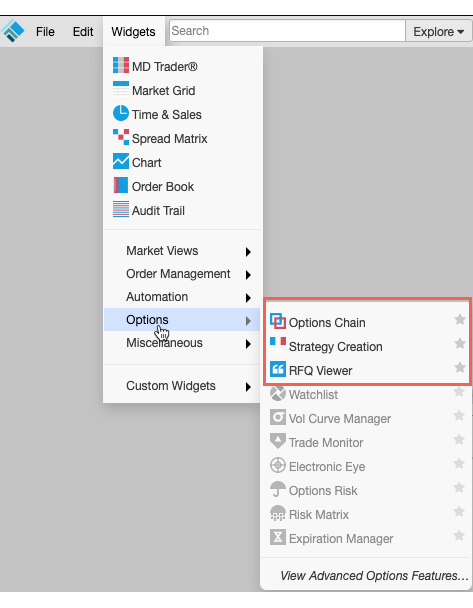473x608 pixels.
Task: Open the MD Trader widget icon
Action: (x=121, y=65)
